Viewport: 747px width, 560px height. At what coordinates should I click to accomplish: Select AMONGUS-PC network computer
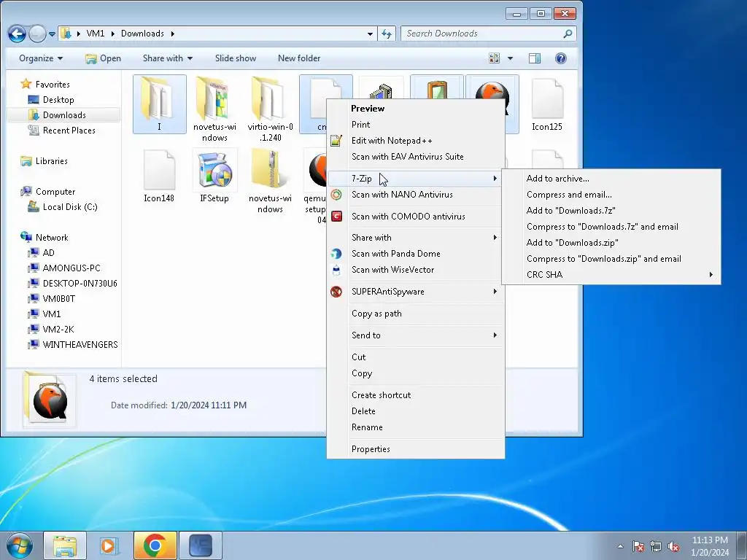64,268
